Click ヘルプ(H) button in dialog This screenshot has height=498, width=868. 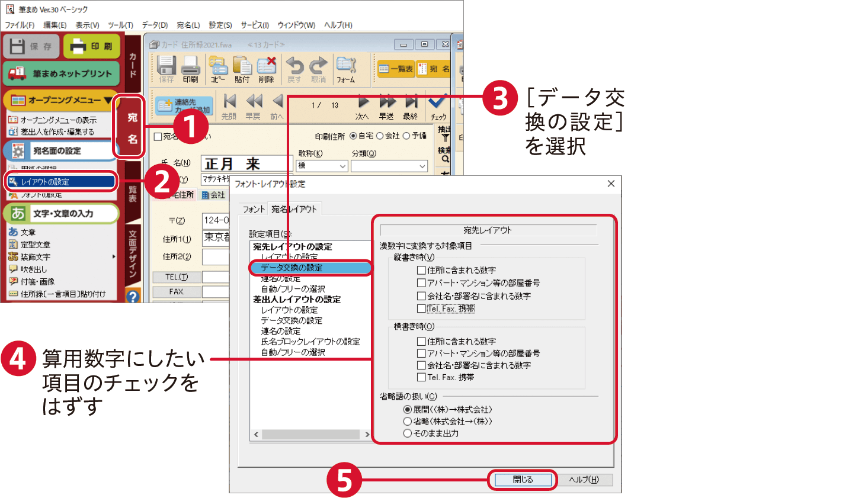(x=584, y=480)
